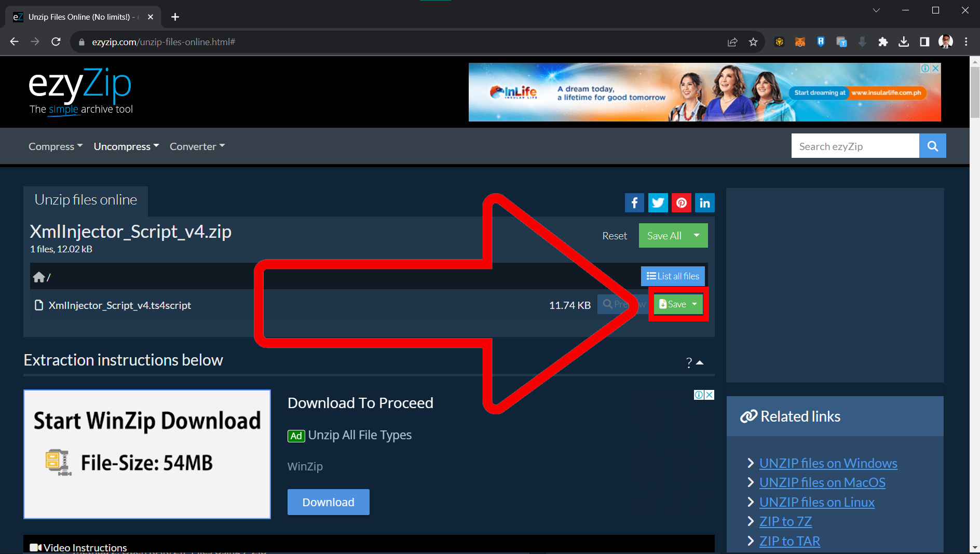
Task: Select the Unzip Files Online browser tab
Action: (x=78, y=17)
